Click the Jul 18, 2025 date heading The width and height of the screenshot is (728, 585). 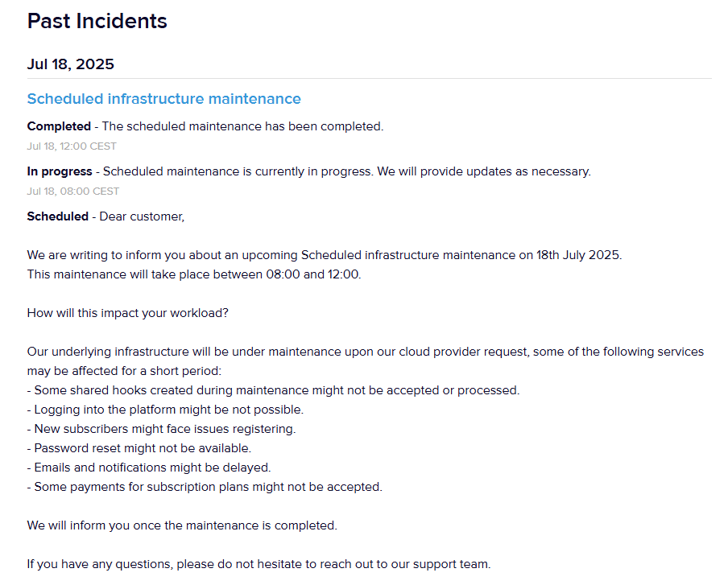71,64
